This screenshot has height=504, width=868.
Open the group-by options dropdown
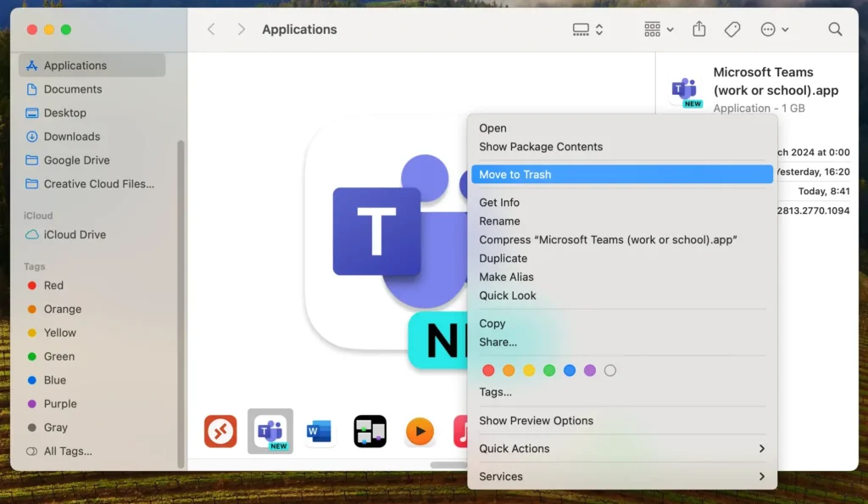(x=659, y=30)
